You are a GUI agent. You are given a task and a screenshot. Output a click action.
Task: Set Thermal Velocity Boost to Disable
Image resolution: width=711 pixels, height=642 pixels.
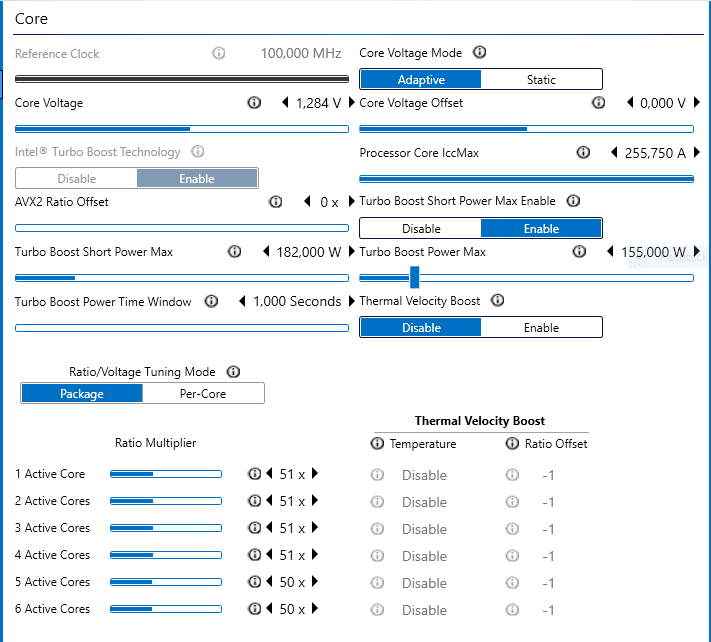421,327
